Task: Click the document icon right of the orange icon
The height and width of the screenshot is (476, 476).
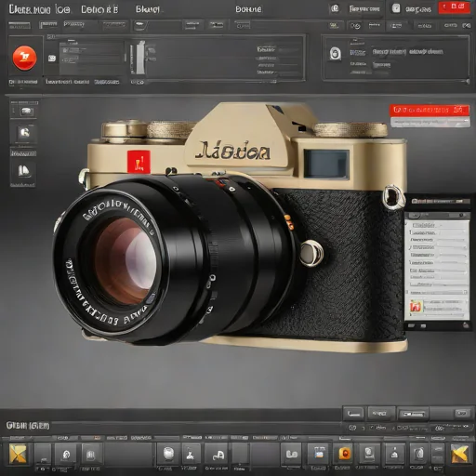Action: 369,454
